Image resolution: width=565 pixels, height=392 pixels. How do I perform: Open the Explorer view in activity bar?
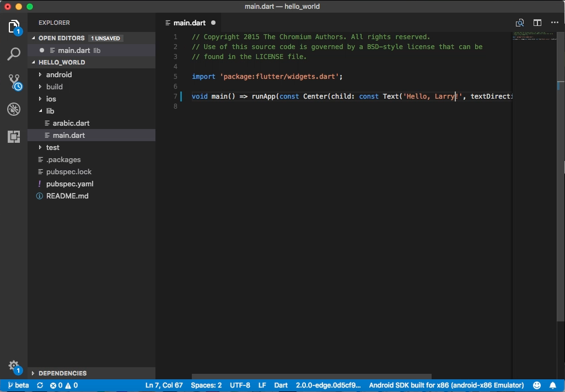(x=14, y=26)
